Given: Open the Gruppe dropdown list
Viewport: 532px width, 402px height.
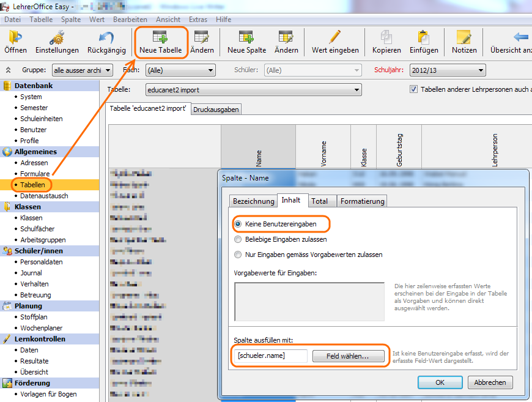Looking at the screenshot, I should (78, 70).
